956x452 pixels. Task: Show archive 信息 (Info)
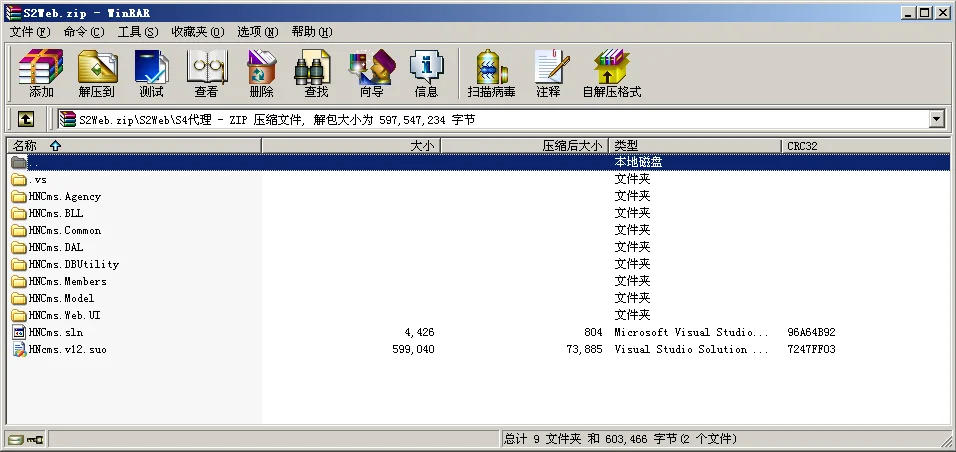click(x=426, y=73)
